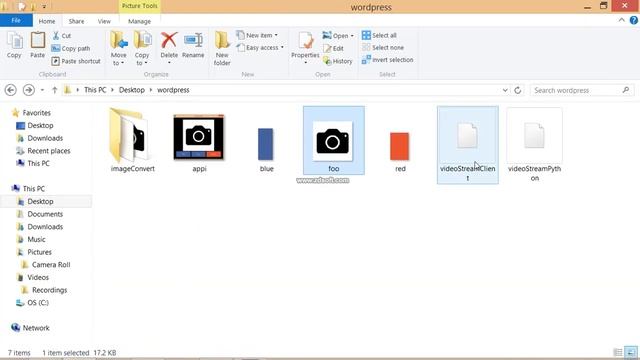Click the Copy ribbon button
Screen dimensions: 640x360
tap(14, 45)
